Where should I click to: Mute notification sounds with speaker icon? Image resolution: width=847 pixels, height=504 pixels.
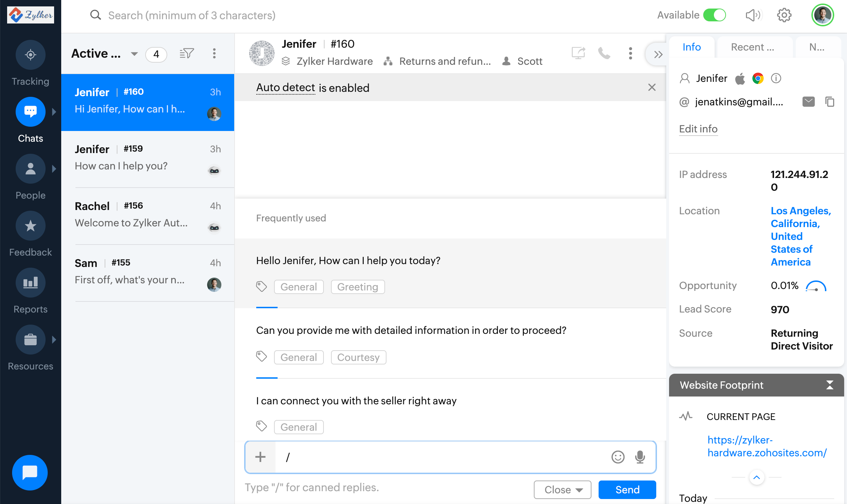pos(753,15)
